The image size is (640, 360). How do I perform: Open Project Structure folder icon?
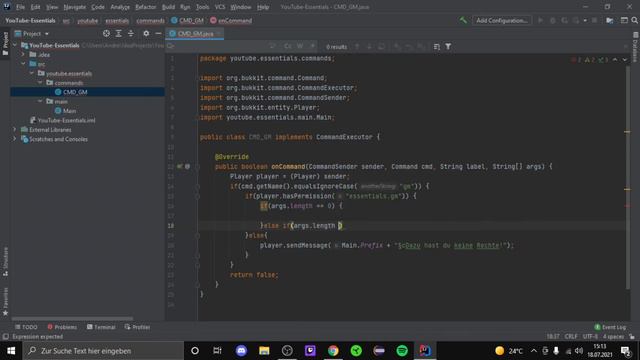609,20
